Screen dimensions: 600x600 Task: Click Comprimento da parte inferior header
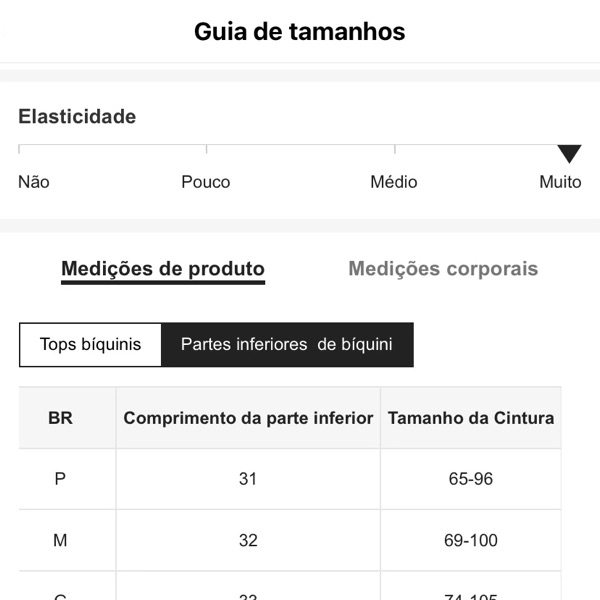[x=248, y=418]
